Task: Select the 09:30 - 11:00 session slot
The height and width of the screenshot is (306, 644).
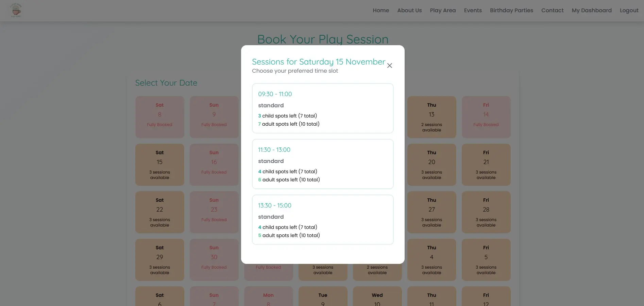Action: (322, 108)
